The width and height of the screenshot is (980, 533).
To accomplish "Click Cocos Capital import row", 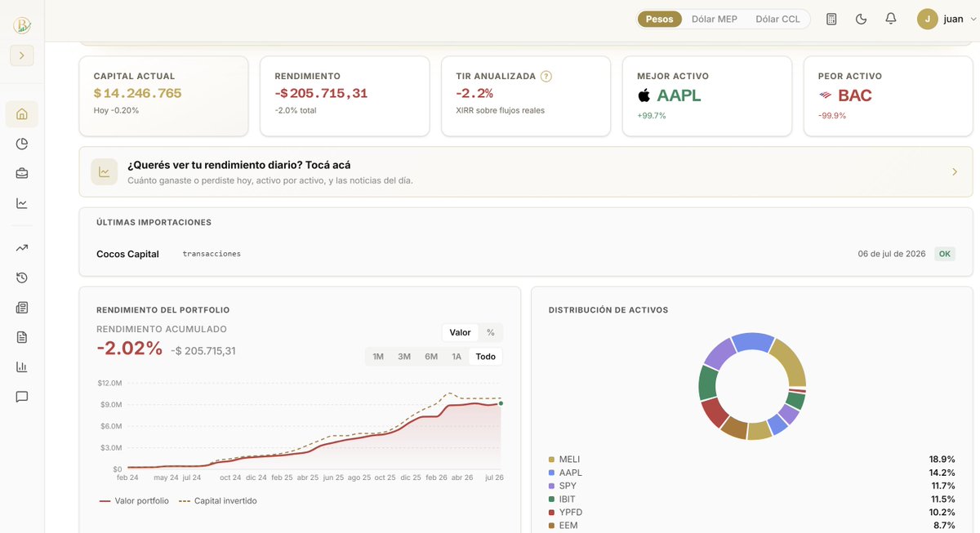I will tap(526, 254).
